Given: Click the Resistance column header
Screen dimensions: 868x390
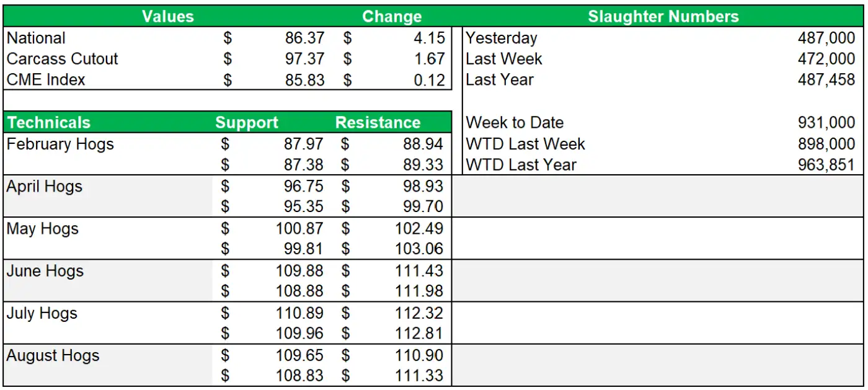Looking at the screenshot, I should (x=378, y=123).
